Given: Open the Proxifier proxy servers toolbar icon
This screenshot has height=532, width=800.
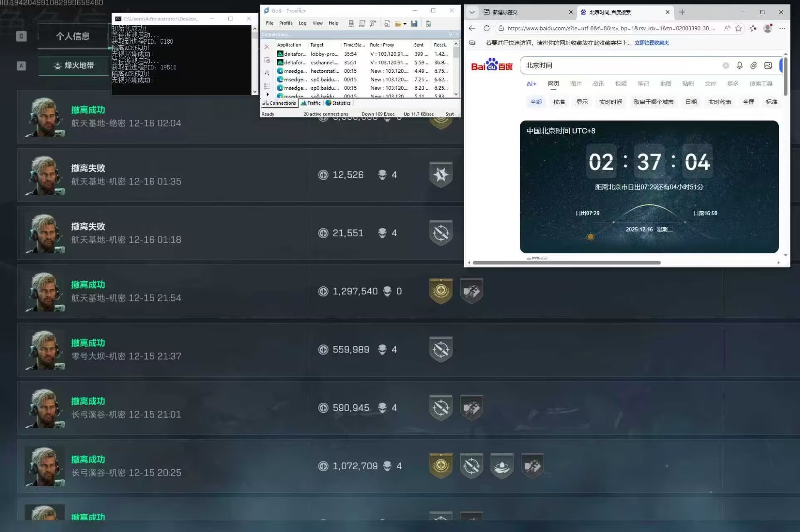Looking at the screenshot, I should [x=351, y=23].
